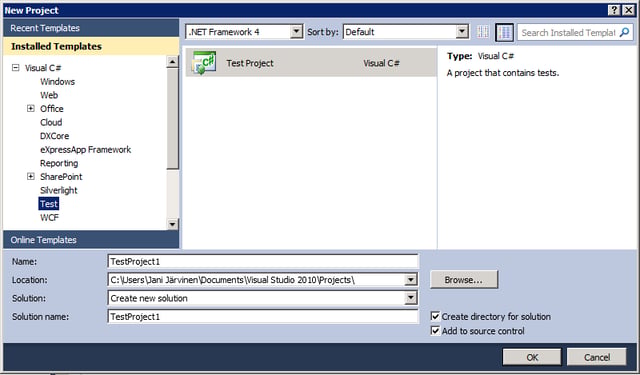Screen dimensions: 640x375
Task: Select the Test category
Action: tap(49, 204)
